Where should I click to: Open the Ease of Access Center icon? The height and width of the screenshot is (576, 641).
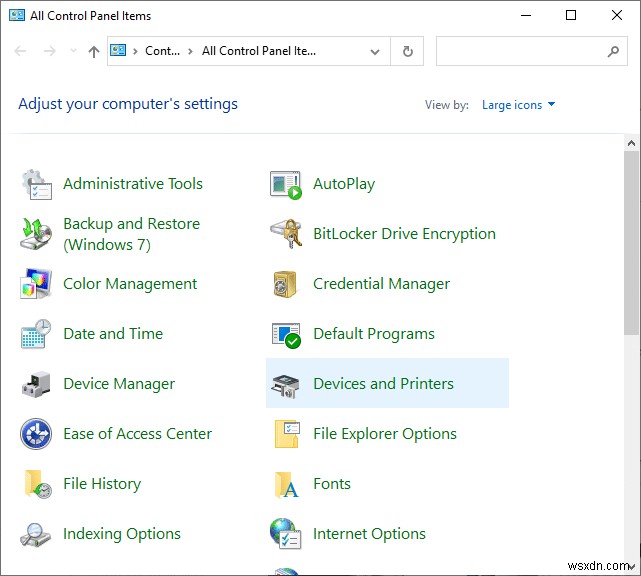click(36, 434)
